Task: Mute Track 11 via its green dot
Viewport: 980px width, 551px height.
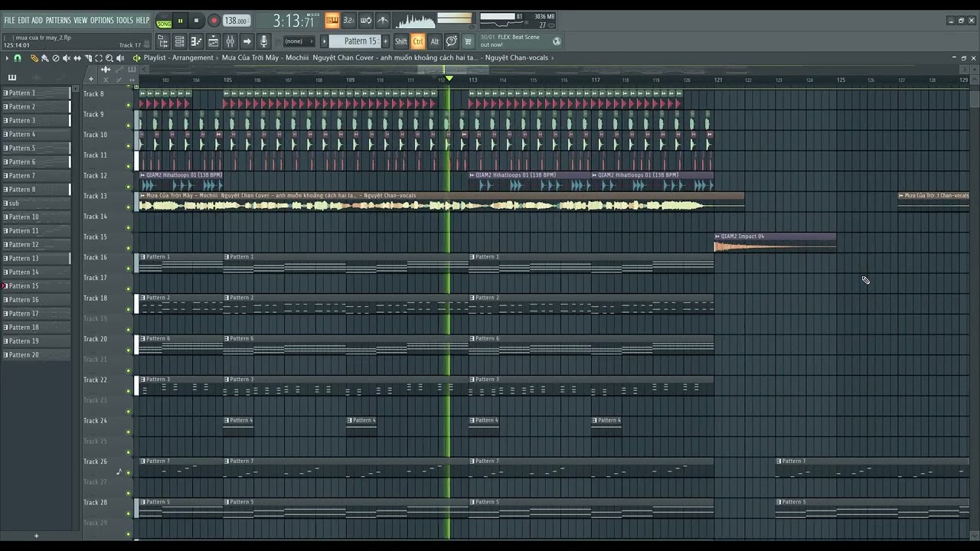Action: 129,166
